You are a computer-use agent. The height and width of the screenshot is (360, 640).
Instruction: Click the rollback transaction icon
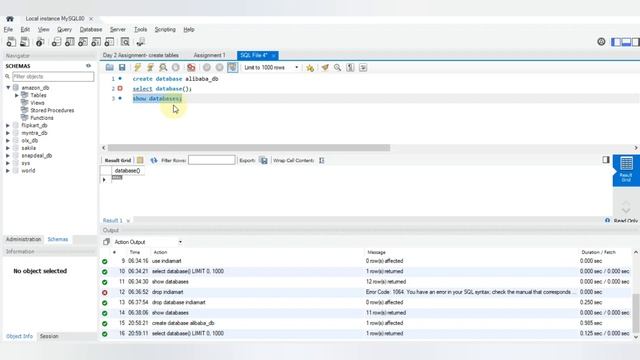(x=220, y=67)
